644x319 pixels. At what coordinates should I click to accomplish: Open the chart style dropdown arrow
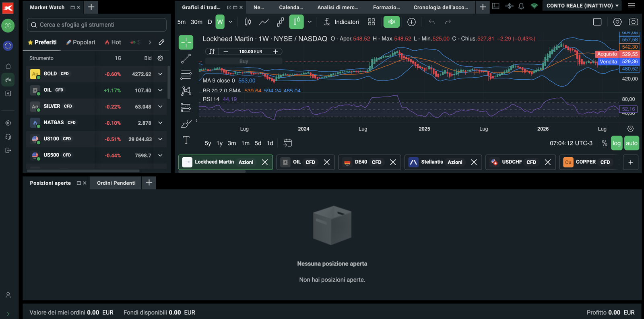[x=310, y=22]
